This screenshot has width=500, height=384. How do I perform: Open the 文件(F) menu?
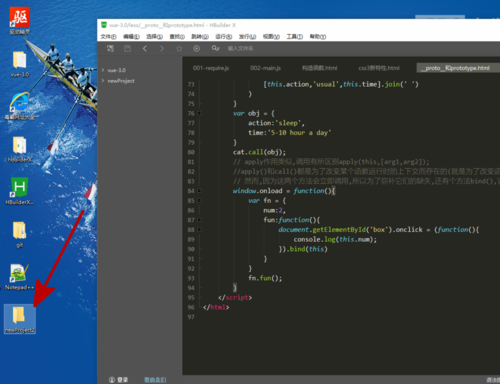pos(109,36)
